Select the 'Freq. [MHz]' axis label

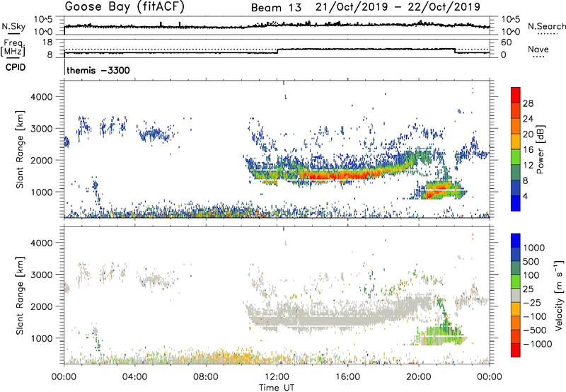coord(13,47)
